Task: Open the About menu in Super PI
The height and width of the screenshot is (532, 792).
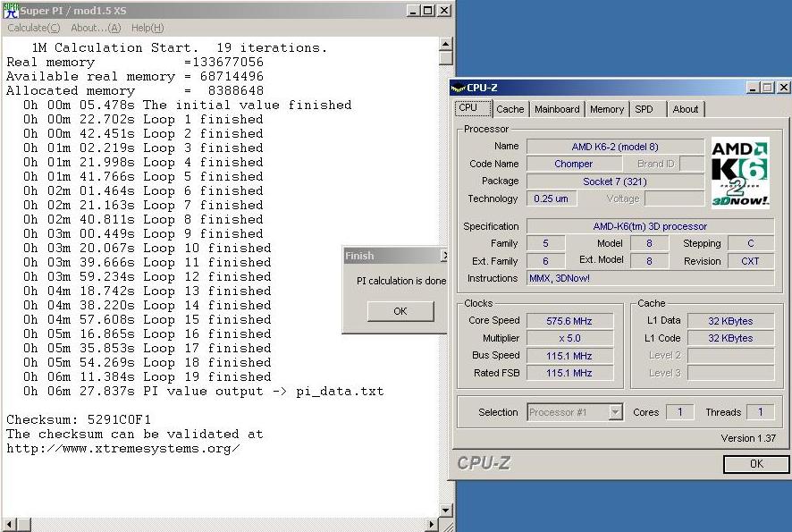Action: coord(96,28)
